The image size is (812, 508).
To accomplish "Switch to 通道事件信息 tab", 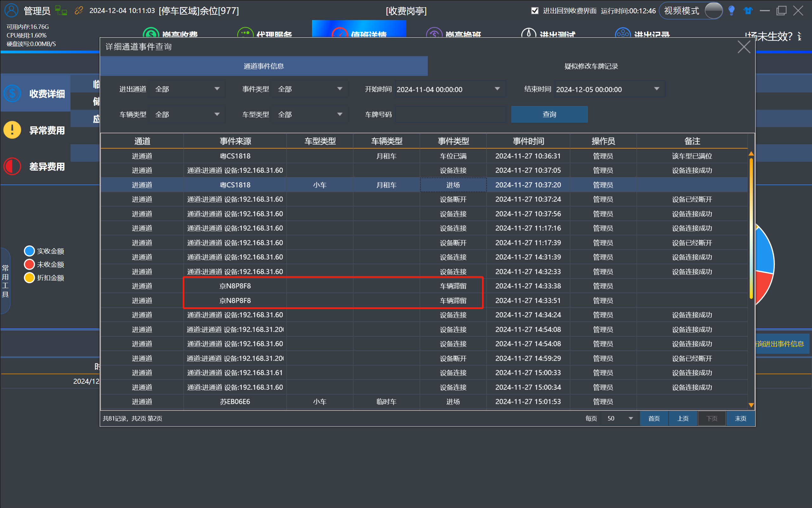I will pyautogui.click(x=264, y=66).
